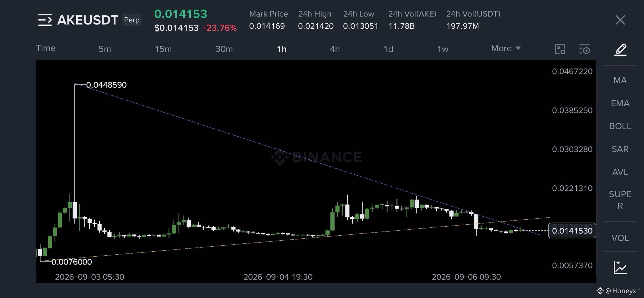Image resolution: width=644 pixels, height=298 pixels.
Task: Click the Binance watermark logo
Action: [x=280, y=157]
